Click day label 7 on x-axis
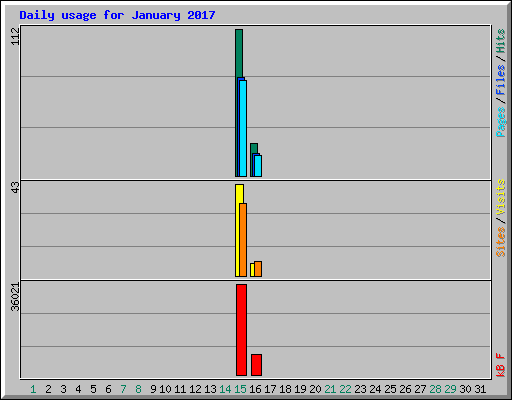Viewport: 512px width, 400px height. coord(123,389)
